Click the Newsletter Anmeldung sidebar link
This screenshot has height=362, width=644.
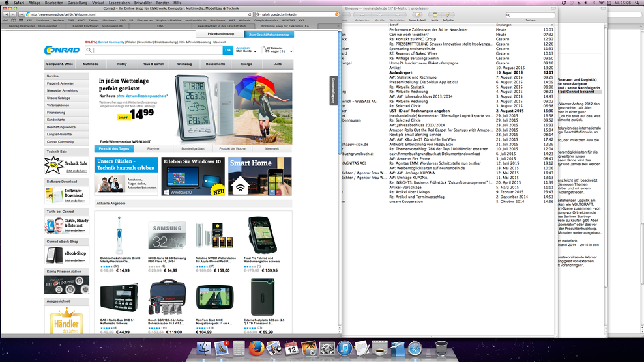(x=63, y=90)
